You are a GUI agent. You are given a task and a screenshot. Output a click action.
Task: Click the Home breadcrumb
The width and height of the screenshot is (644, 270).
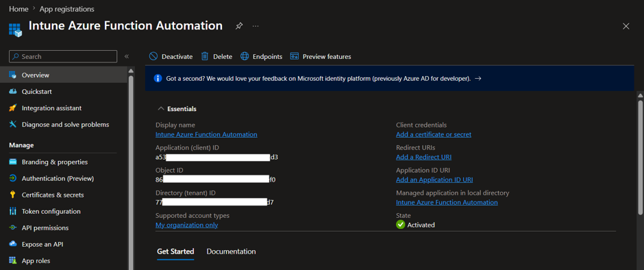pyautogui.click(x=18, y=9)
